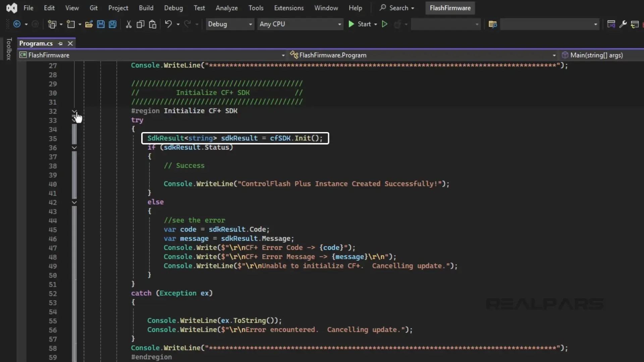Click the window layout icon with VS logo
Viewport: 644px width, 362px height.
coord(611,24)
